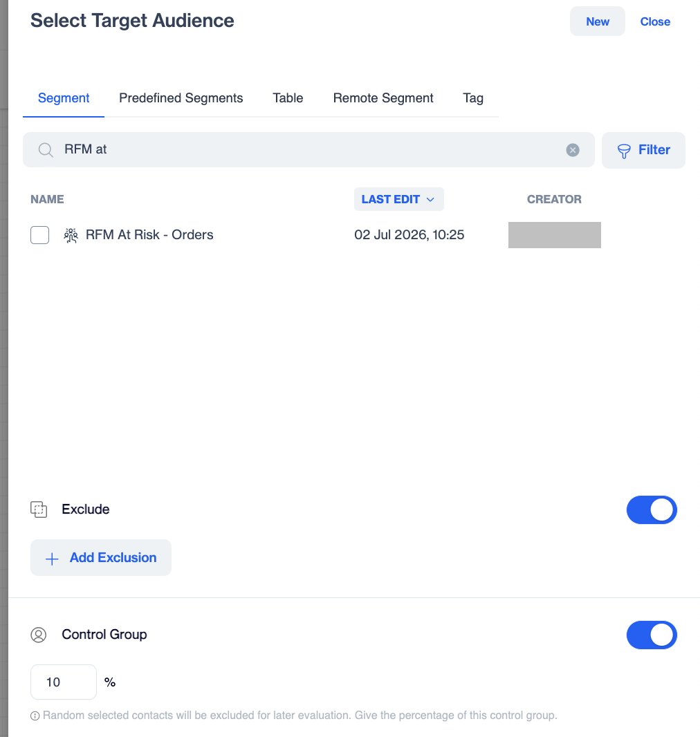Viewport: 700px width, 737px height.
Task: Click the control group percentage field
Action: [64, 682]
